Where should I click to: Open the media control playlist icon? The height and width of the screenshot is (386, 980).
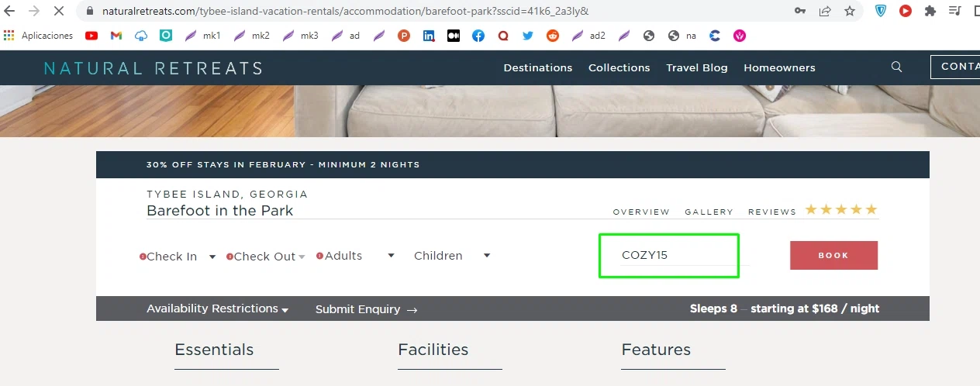pyautogui.click(x=955, y=12)
